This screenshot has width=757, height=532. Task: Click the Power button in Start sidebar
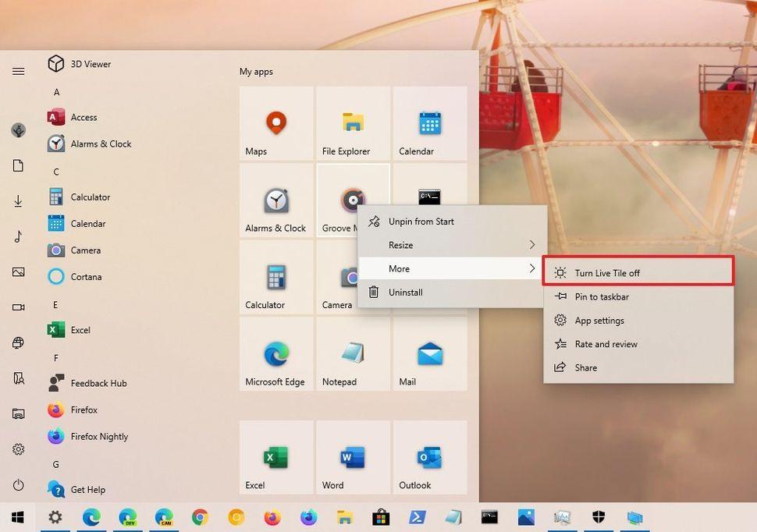[19, 484]
